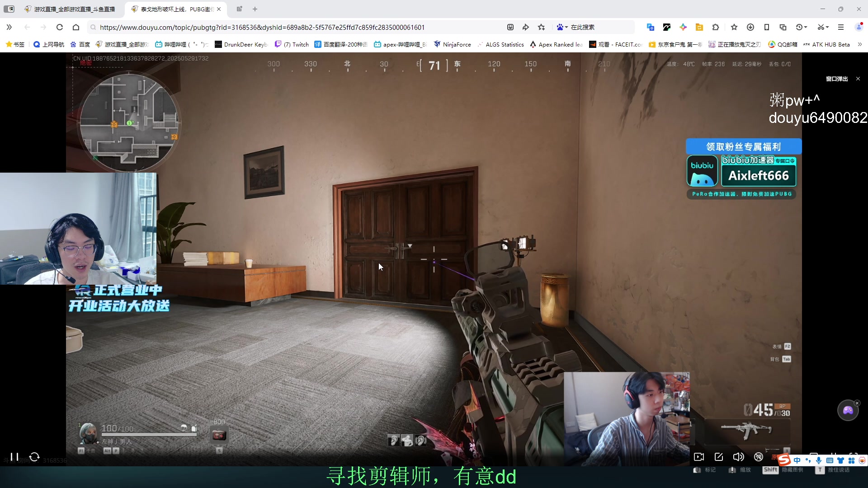Click the biubiu accelerator logo
The height and width of the screenshot is (488, 868).
coord(702,171)
